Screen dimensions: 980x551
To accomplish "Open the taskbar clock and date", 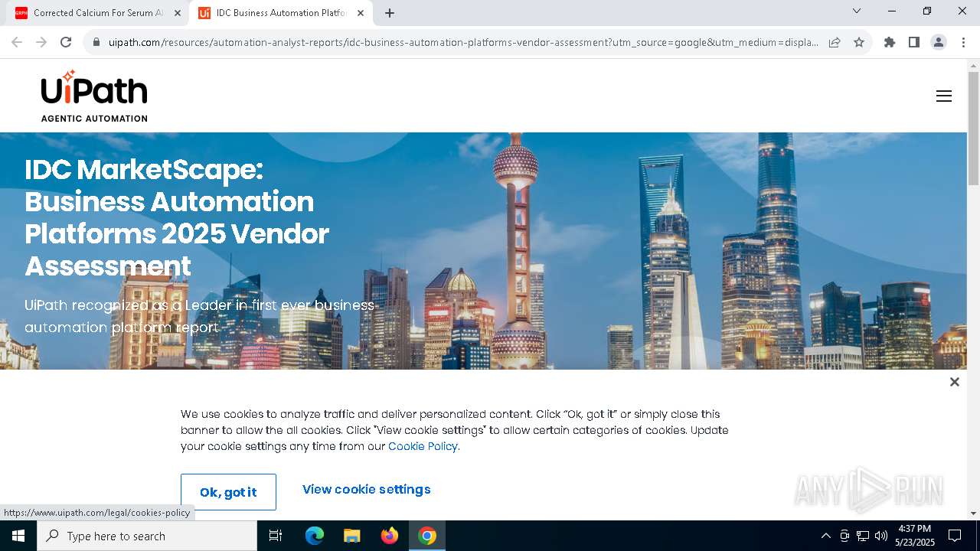I will click(x=915, y=536).
